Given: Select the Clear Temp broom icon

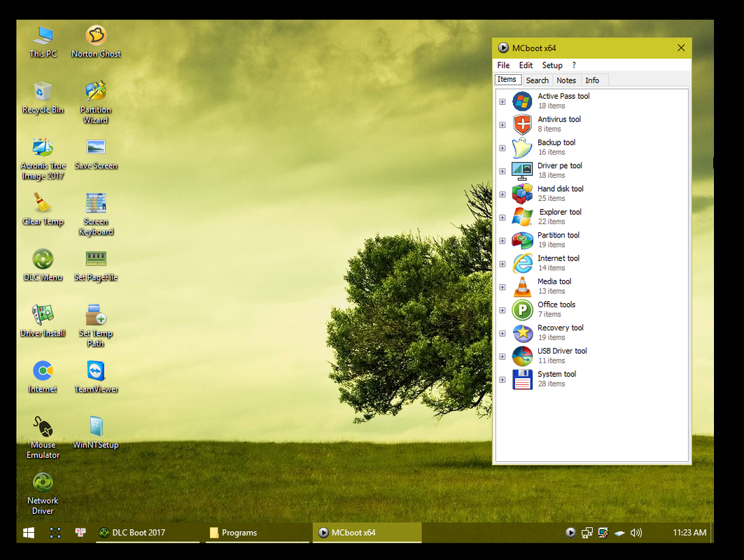Looking at the screenshot, I should tap(43, 209).
